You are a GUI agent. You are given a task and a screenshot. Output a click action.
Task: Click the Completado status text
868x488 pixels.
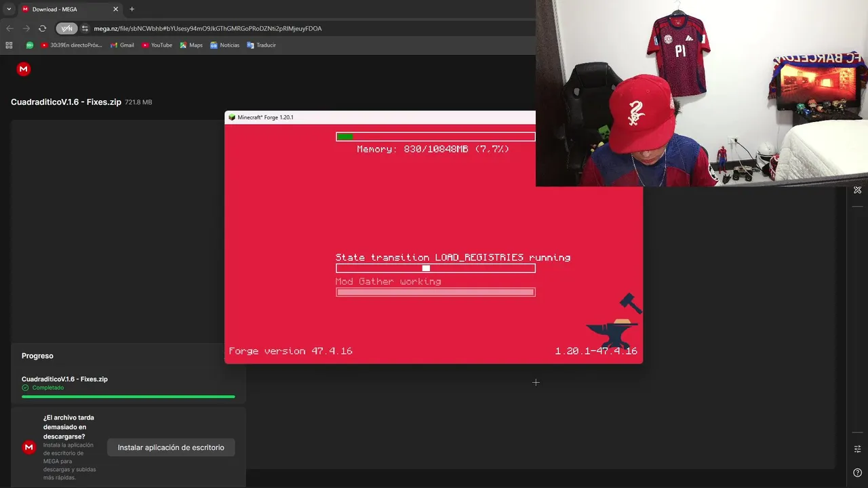(x=48, y=388)
